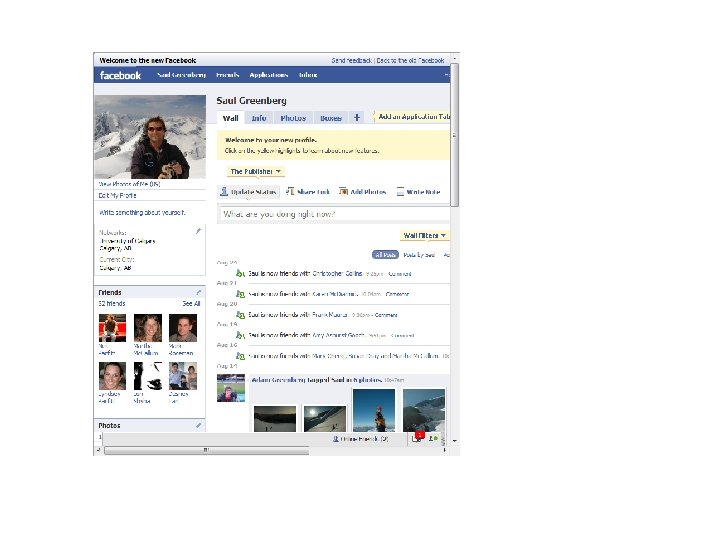Click Saul Greenberg in navigation bar
720x540 pixels.
(181, 75)
